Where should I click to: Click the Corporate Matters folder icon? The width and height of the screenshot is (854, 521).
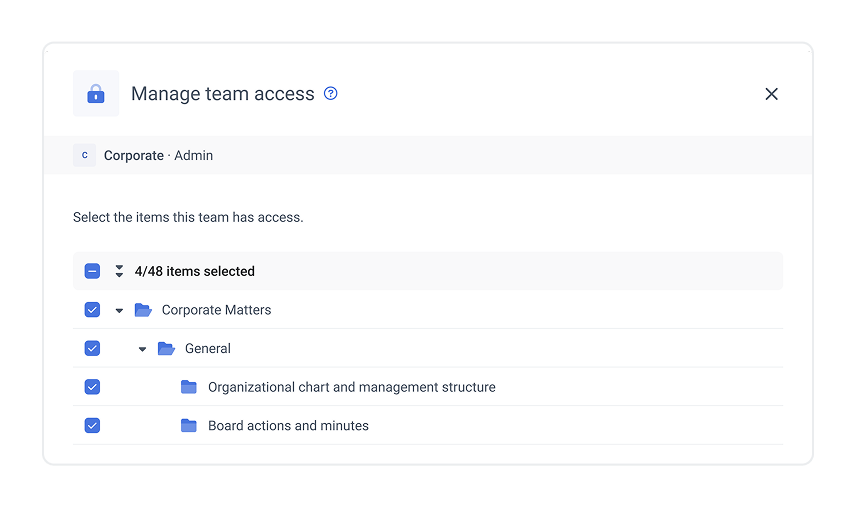(143, 310)
